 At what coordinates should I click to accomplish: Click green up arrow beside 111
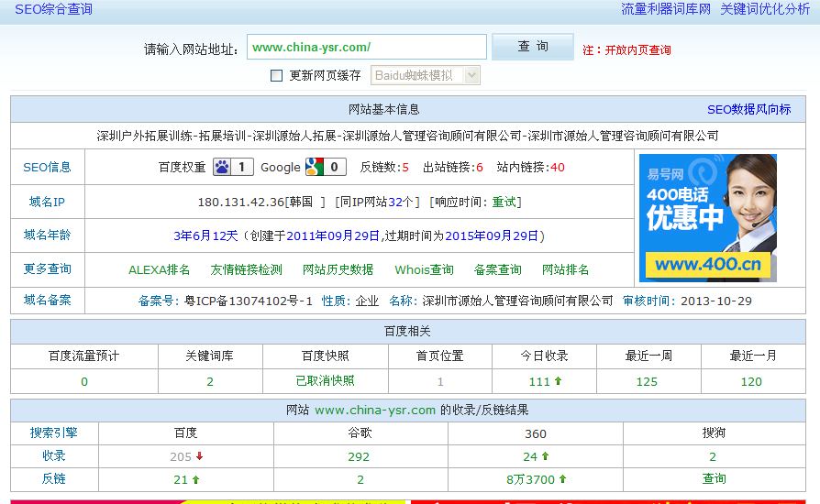click(558, 381)
